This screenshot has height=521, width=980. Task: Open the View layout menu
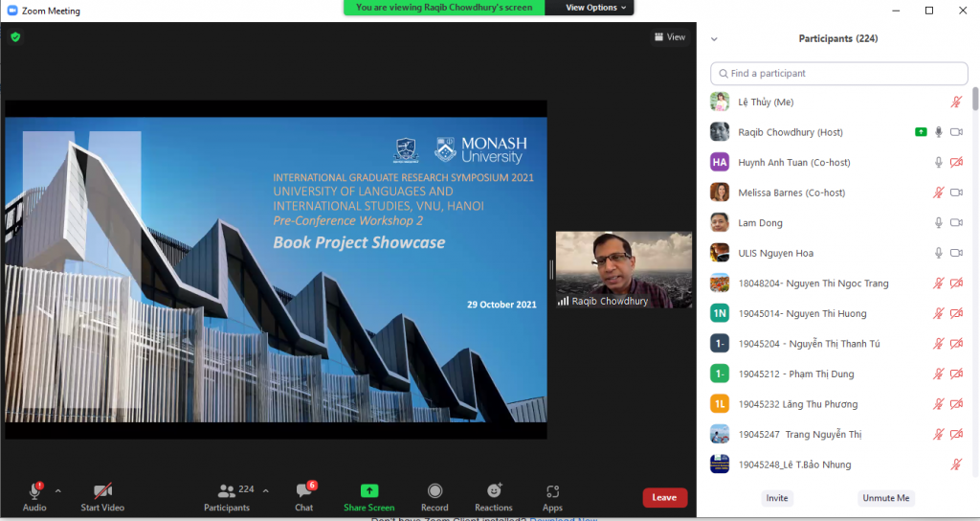coord(670,37)
